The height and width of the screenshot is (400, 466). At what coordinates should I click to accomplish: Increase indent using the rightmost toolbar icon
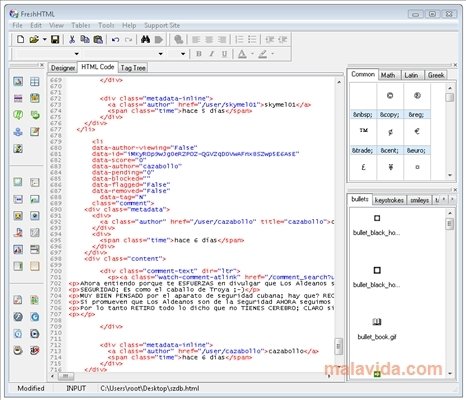(283, 39)
